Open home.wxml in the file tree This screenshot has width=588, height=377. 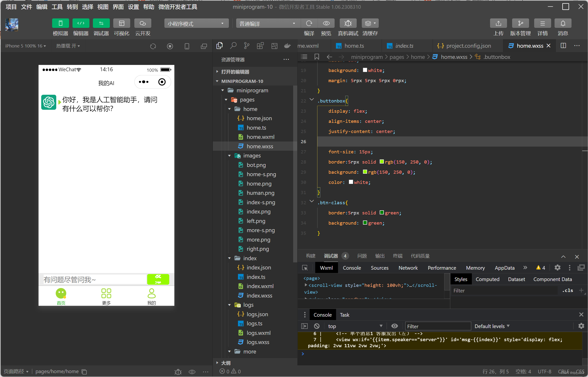coord(260,137)
